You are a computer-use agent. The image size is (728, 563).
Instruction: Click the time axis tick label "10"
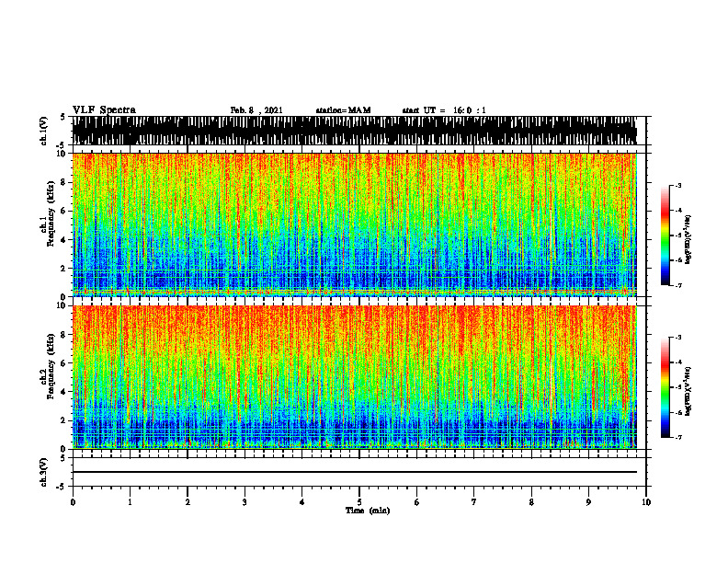646,502
